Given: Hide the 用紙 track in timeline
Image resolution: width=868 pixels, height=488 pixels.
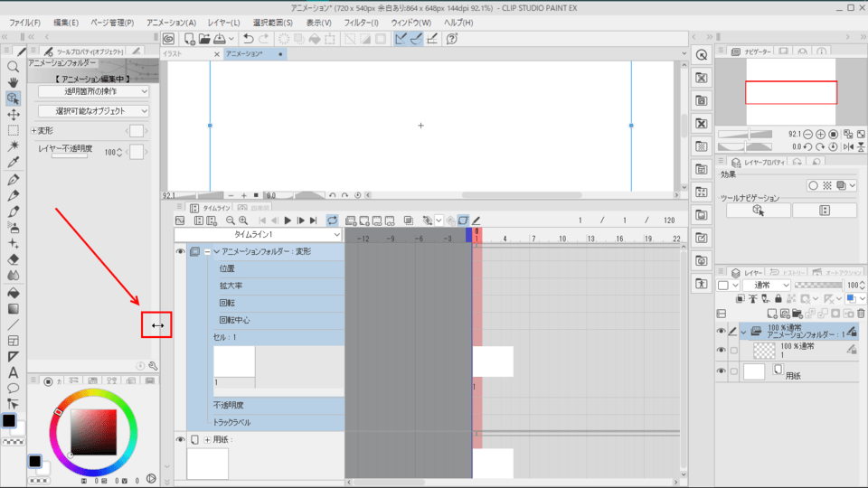Looking at the screenshot, I should click(181, 440).
